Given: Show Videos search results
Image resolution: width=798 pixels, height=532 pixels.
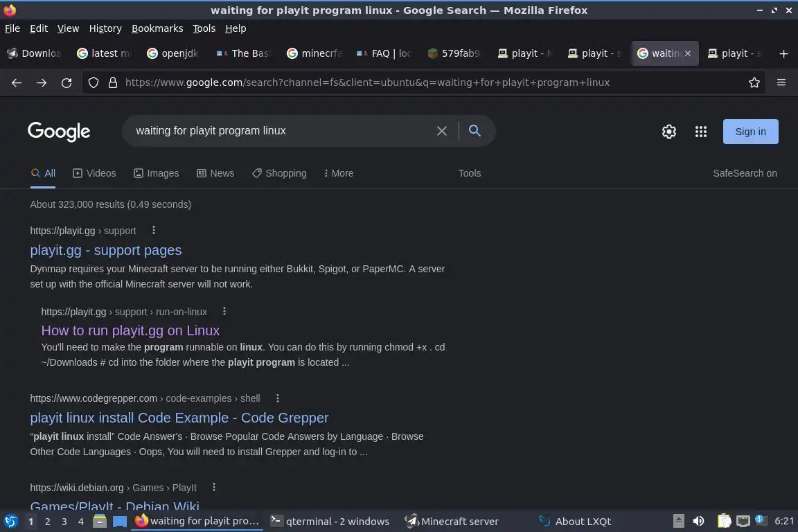Looking at the screenshot, I should (x=94, y=173).
